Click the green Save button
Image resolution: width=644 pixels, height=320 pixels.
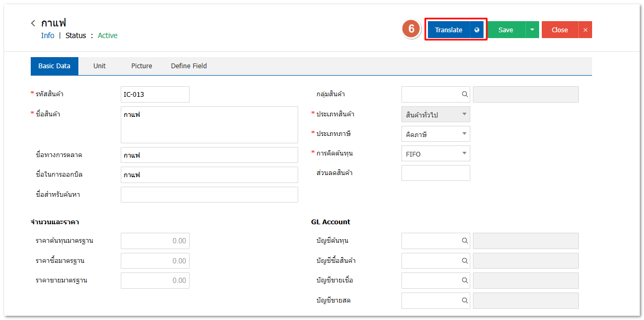505,30
